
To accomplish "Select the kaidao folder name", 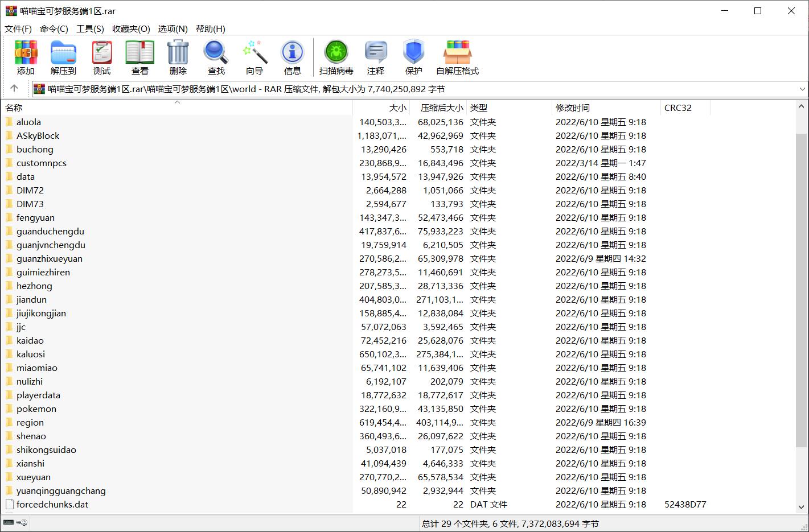I will (30, 340).
